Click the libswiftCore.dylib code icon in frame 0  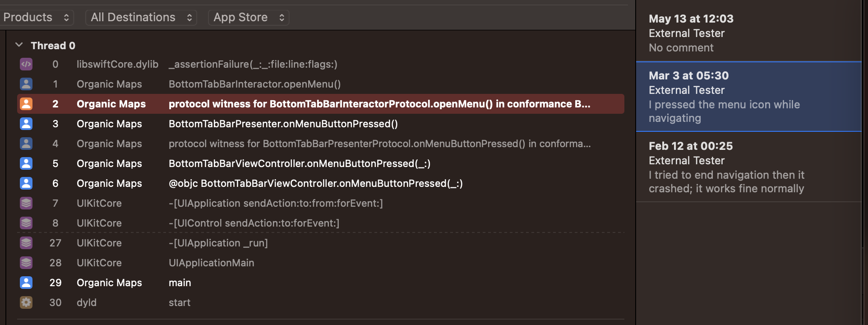pyautogui.click(x=26, y=64)
